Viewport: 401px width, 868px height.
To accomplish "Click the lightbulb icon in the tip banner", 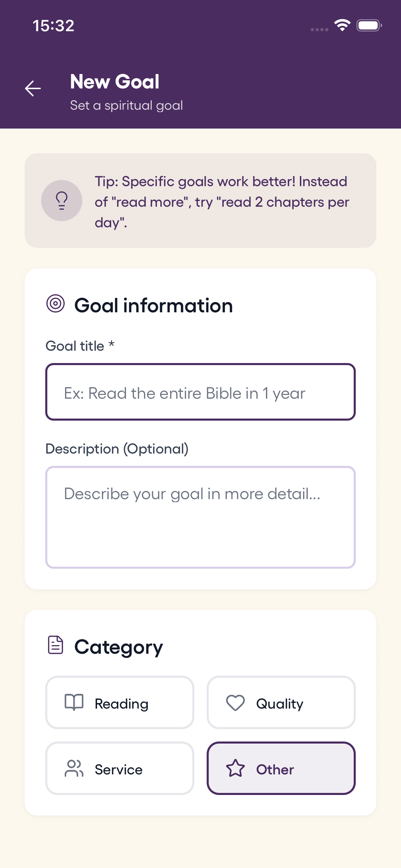I will 61,201.
